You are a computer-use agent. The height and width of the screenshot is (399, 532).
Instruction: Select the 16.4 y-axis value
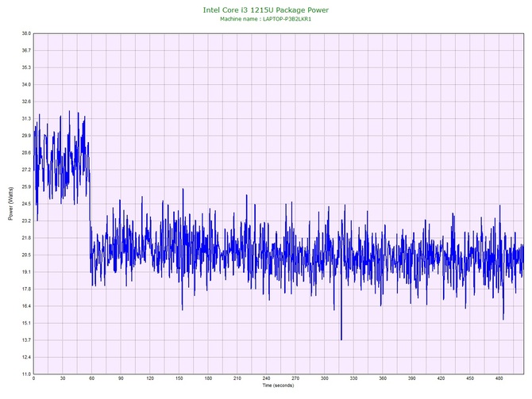[x=26, y=306]
